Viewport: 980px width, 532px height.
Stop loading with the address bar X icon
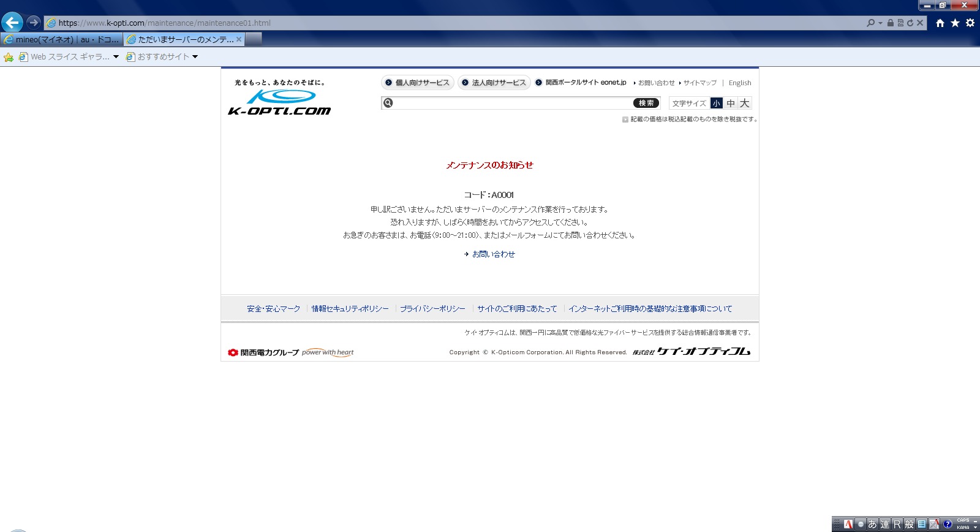[920, 23]
